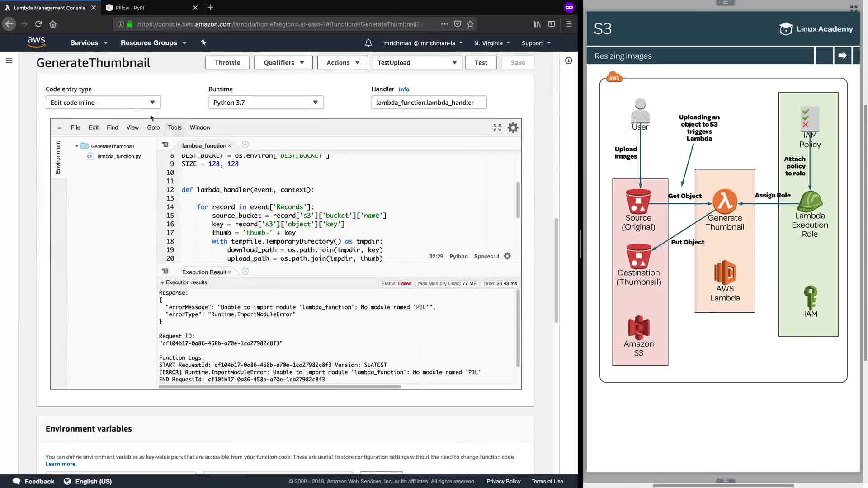Open the TestUpload test event dropdown
The image size is (868, 488).
pyautogui.click(x=417, y=63)
